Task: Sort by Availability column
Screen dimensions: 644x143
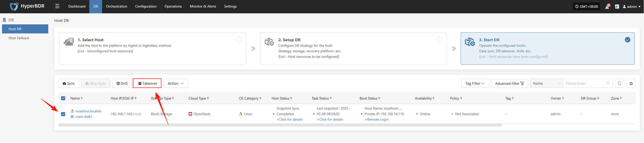Action: [434, 98]
